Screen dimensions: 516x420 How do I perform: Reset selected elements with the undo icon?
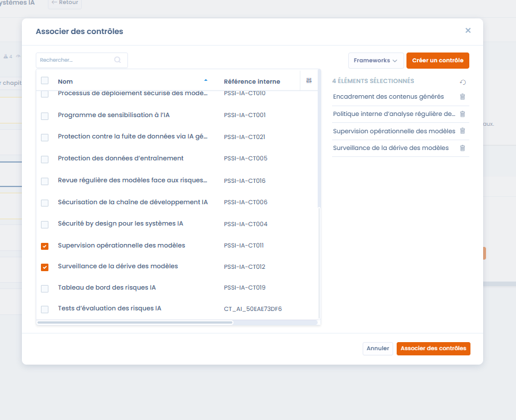[462, 82]
